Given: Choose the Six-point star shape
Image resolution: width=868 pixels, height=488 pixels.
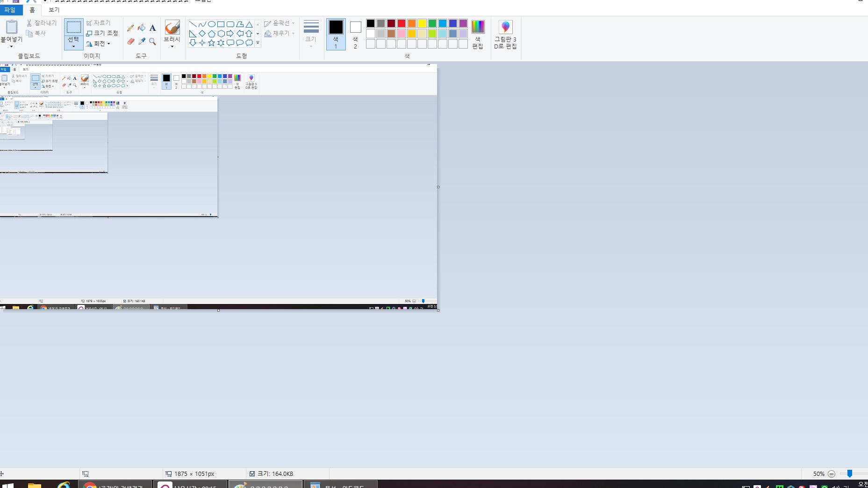Looking at the screenshot, I should pos(221,43).
